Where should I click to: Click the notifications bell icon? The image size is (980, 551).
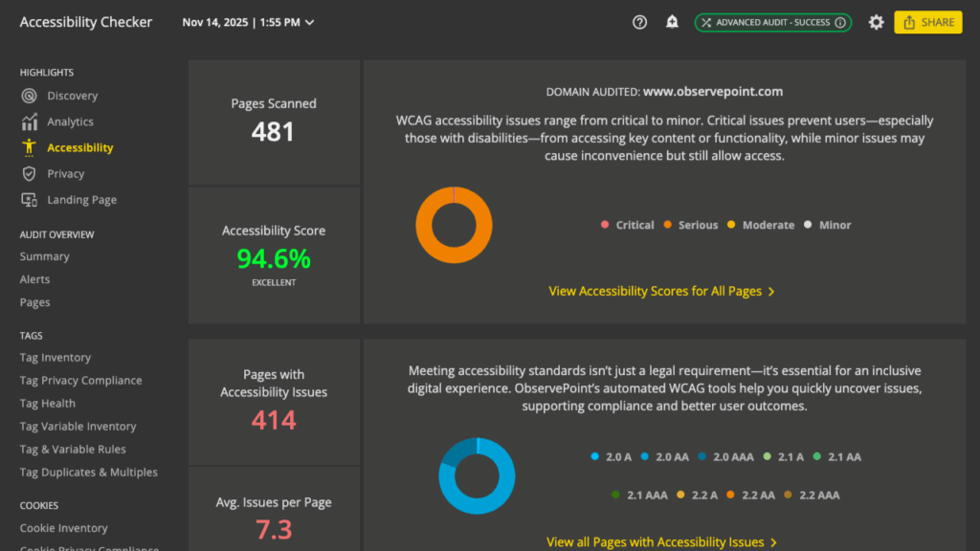click(x=671, y=22)
